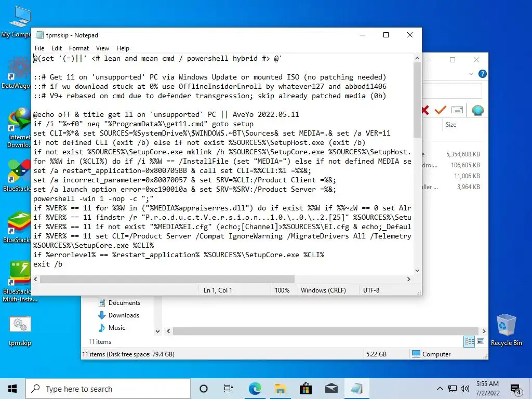
Task: Click the horizontal scrollbar right arrow in Notepad
Action: click(x=409, y=279)
